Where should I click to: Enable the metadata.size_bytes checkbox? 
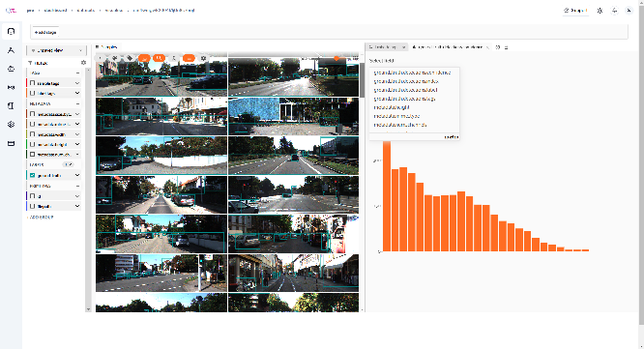(33, 114)
